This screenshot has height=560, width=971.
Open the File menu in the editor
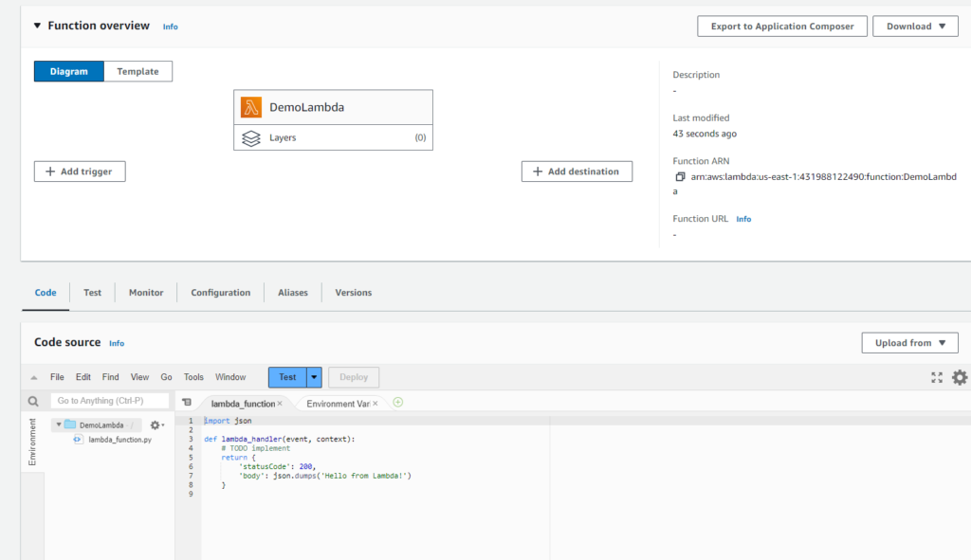click(57, 377)
